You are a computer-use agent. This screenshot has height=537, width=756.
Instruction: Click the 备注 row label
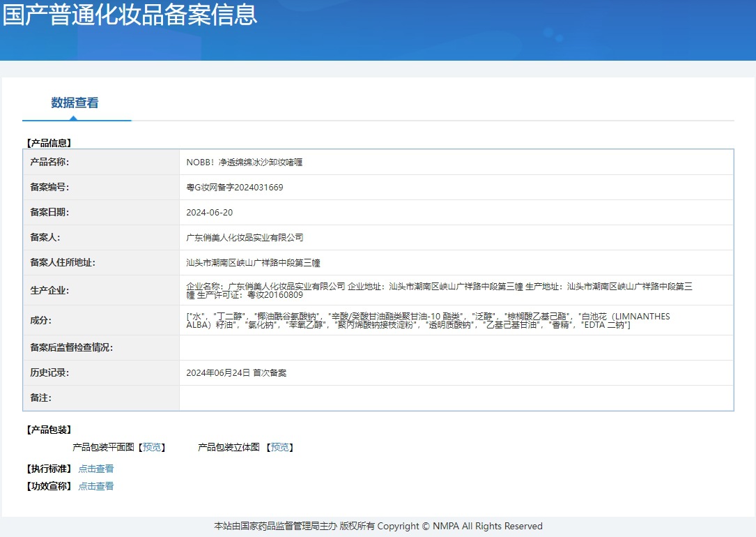point(40,398)
